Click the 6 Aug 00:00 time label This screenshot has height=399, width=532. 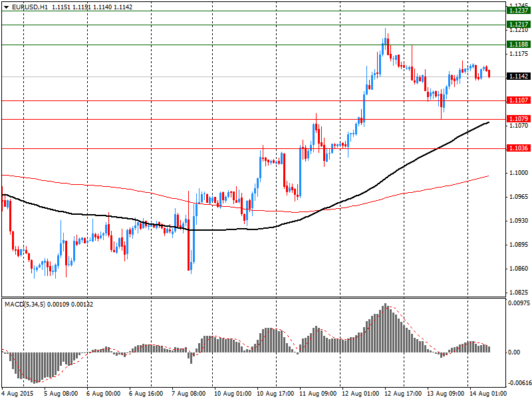click(104, 394)
